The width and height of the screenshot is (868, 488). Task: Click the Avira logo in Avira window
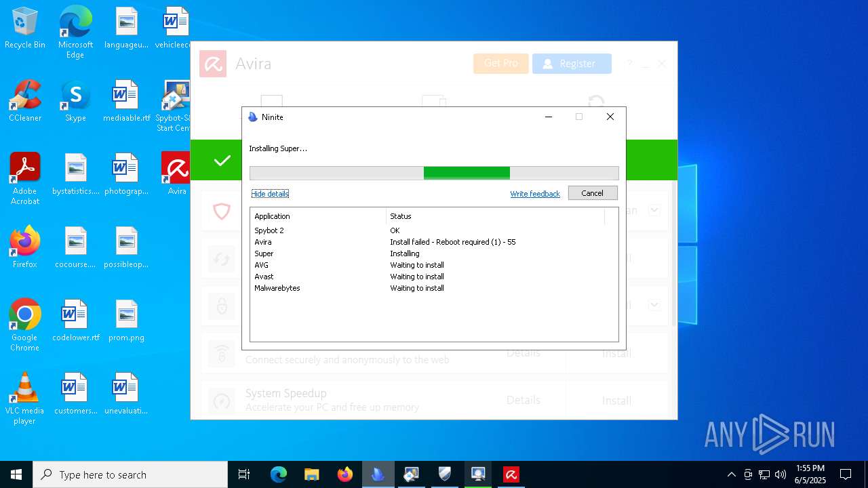tap(213, 64)
